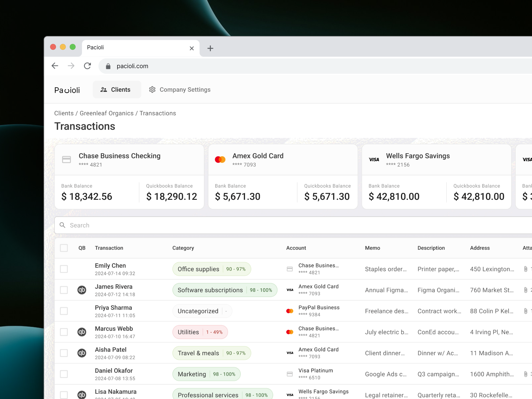Open the Uncategorized category selector
The width and height of the screenshot is (532, 399).
coord(202,311)
